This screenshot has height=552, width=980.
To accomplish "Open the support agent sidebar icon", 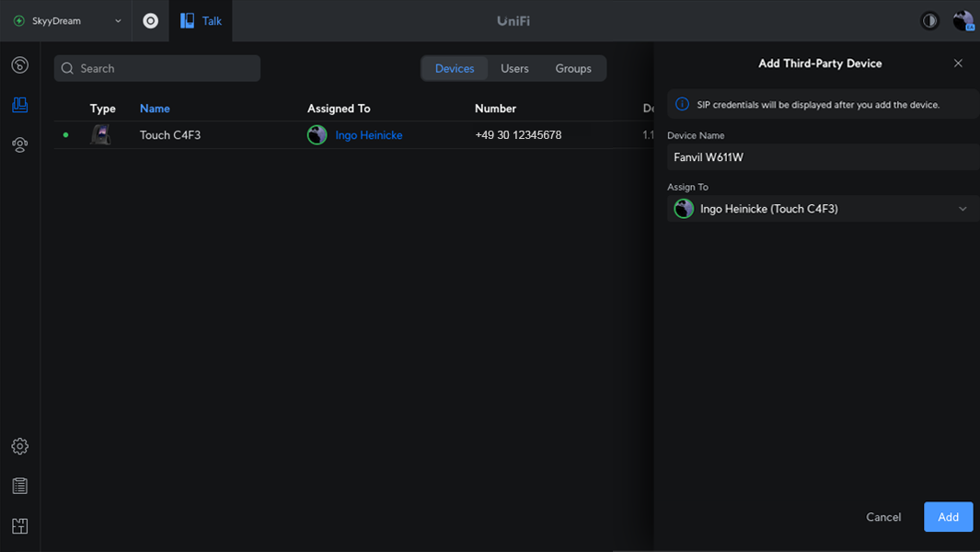I will 19,144.
